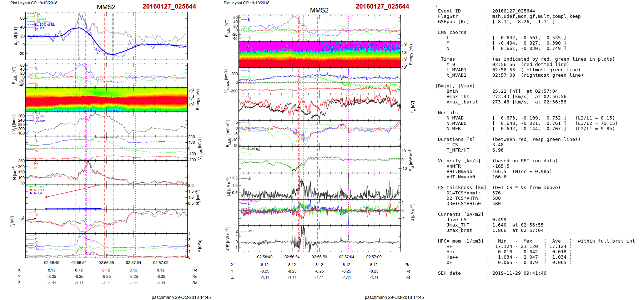The width and height of the screenshot is (644, 300).
Task: Click the 'FlagStr' row in the summary
Action: click(448, 16)
